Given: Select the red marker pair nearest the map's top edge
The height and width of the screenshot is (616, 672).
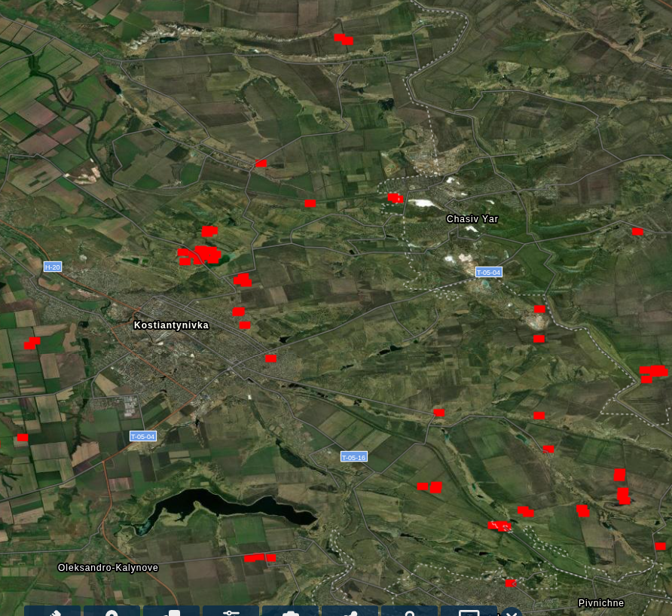Looking at the screenshot, I should coord(344,39).
